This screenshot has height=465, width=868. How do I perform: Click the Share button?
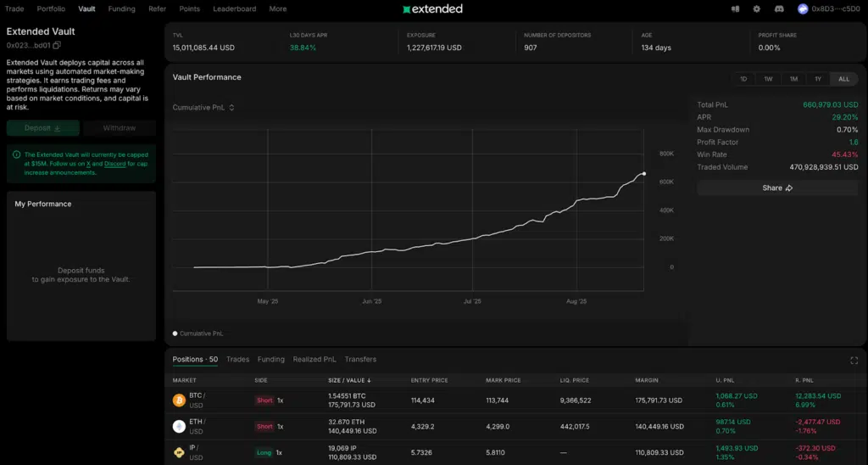(777, 188)
